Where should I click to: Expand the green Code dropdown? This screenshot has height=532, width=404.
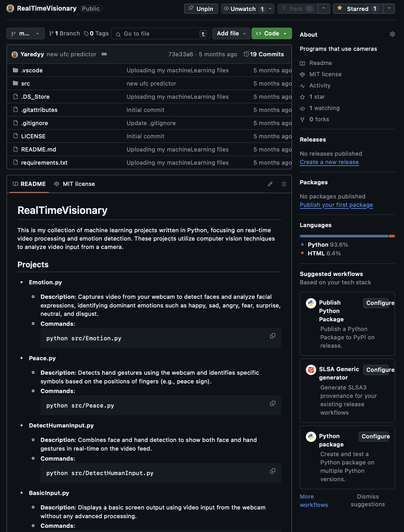click(x=271, y=33)
